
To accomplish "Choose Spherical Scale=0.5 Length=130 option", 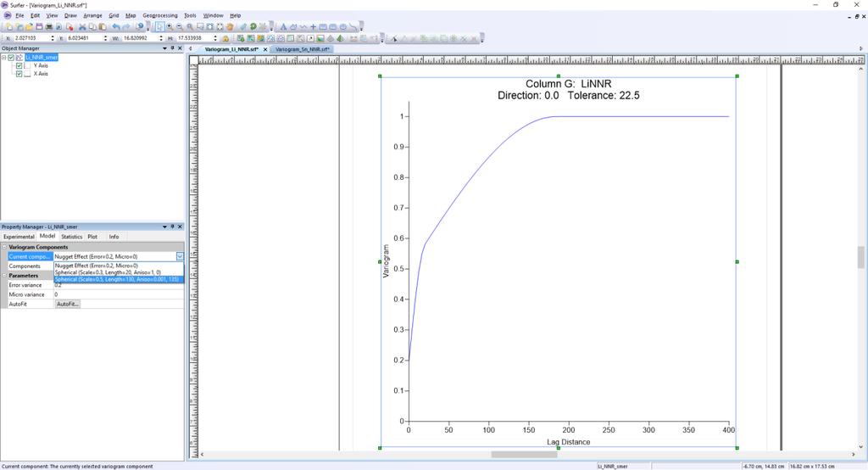I will coord(119,279).
